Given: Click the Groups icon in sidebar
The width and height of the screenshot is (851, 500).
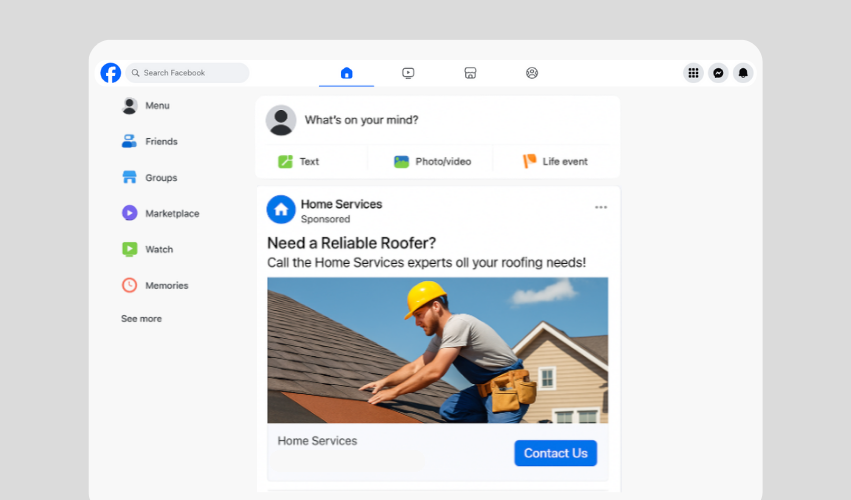Looking at the screenshot, I should tap(129, 178).
